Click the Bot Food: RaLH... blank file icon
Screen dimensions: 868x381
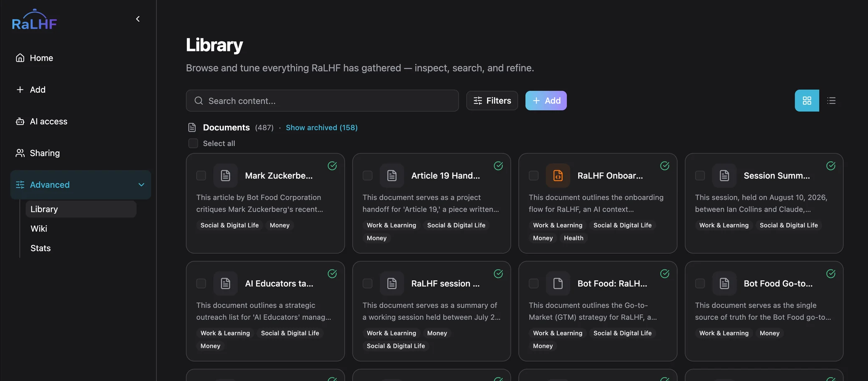558,284
